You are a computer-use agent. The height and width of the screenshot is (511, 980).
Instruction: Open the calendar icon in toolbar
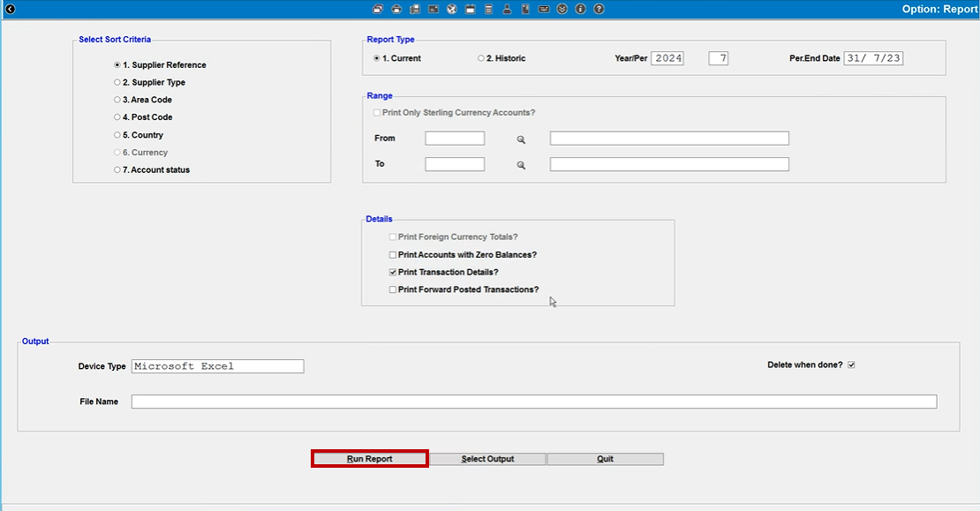pyautogui.click(x=470, y=9)
